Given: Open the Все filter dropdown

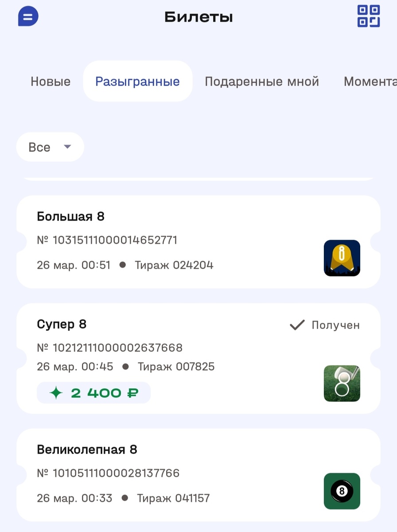Looking at the screenshot, I should [50, 147].
